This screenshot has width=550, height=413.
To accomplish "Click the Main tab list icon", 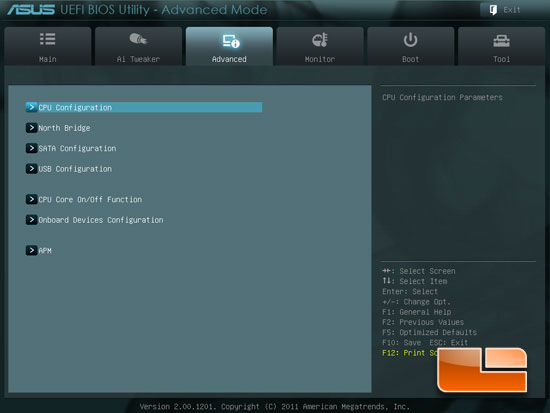I will pos(47,39).
